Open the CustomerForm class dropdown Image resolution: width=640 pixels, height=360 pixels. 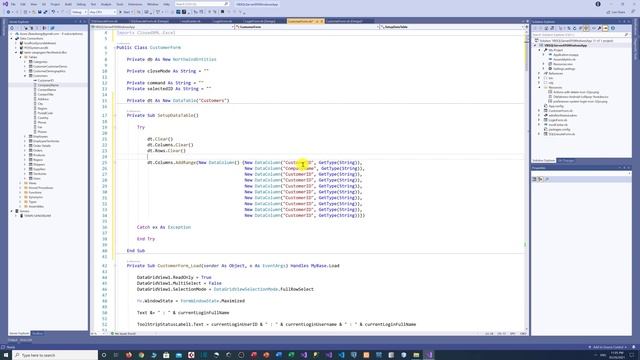pos(307,27)
